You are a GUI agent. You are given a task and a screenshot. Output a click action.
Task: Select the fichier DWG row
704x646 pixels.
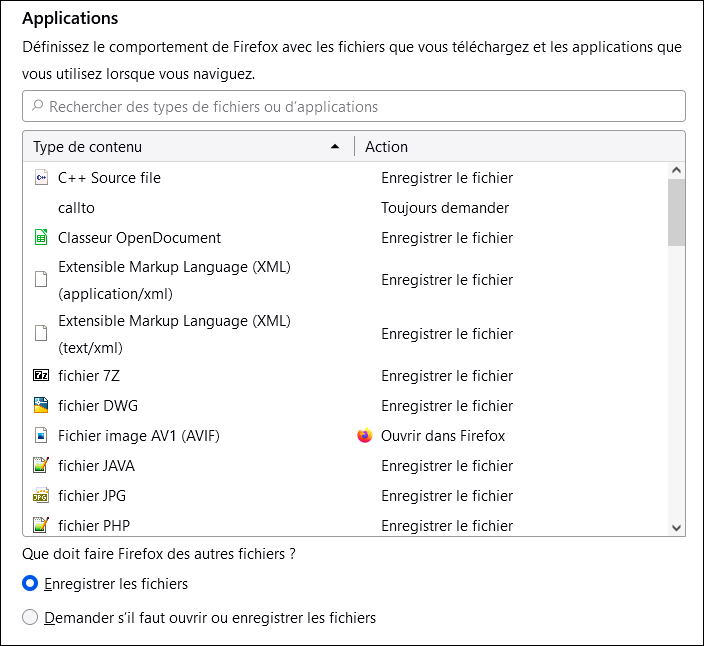pos(345,405)
